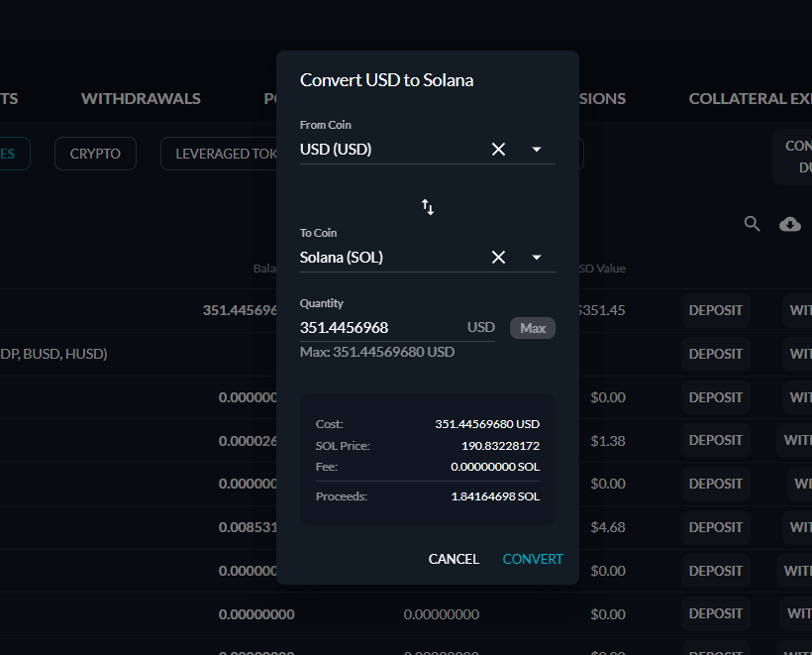Click the Max quantity button
The height and width of the screenshot is (655, 812).
[x=533, y=328]
